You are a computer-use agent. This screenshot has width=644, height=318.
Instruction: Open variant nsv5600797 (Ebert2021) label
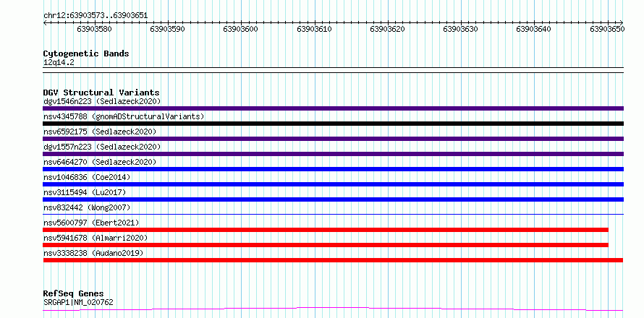click(x=91, y=223)
